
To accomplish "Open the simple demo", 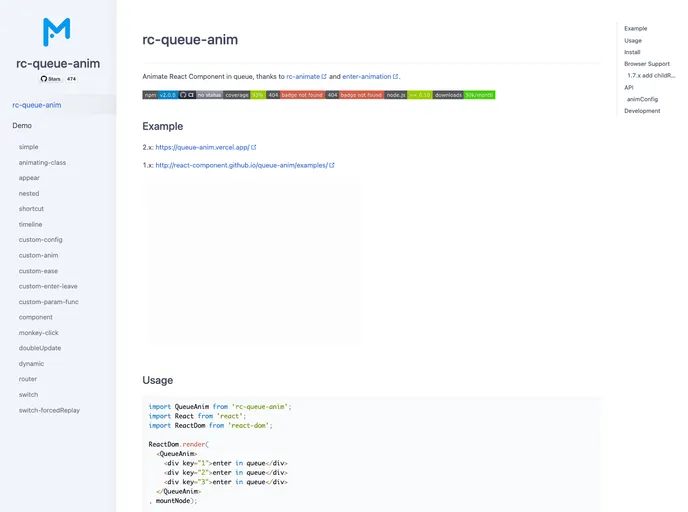I will click(x=29, y=147).
